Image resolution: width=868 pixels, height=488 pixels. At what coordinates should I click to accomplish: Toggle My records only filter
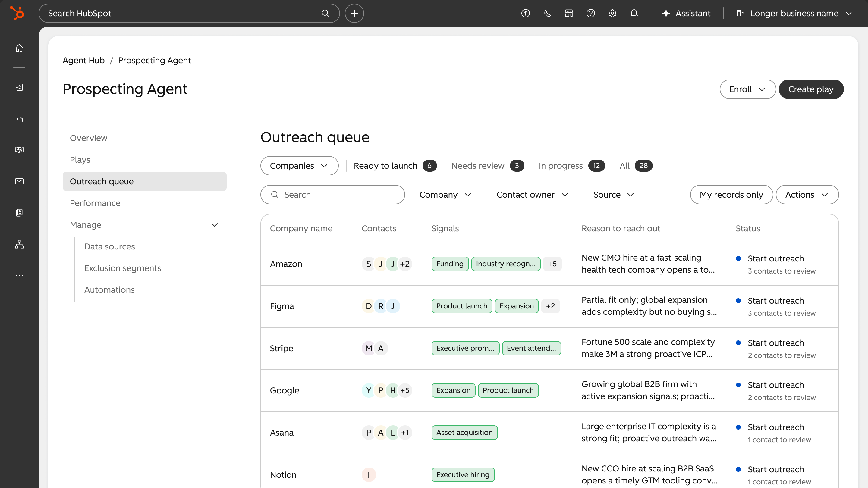(x=731, y=195)
